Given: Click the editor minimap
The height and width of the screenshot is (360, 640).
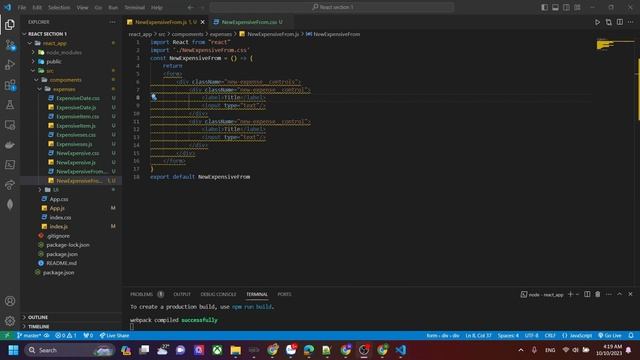Looking at the screenshot, I should click(x=616, y=44).
